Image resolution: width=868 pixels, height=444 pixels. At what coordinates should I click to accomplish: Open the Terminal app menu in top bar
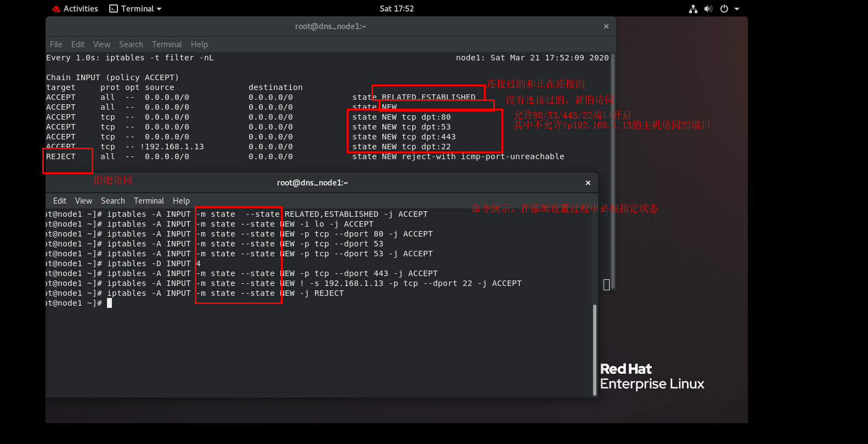pos(136,9)
